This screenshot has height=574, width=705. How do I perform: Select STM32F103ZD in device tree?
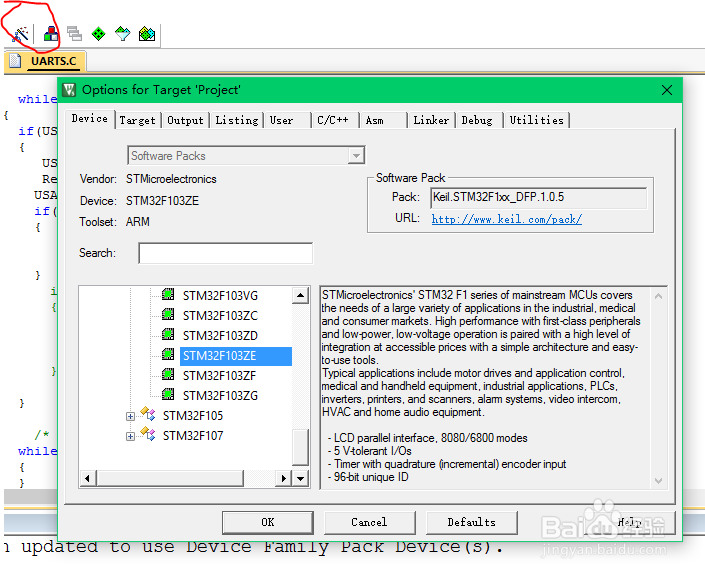tap(220, 336)
